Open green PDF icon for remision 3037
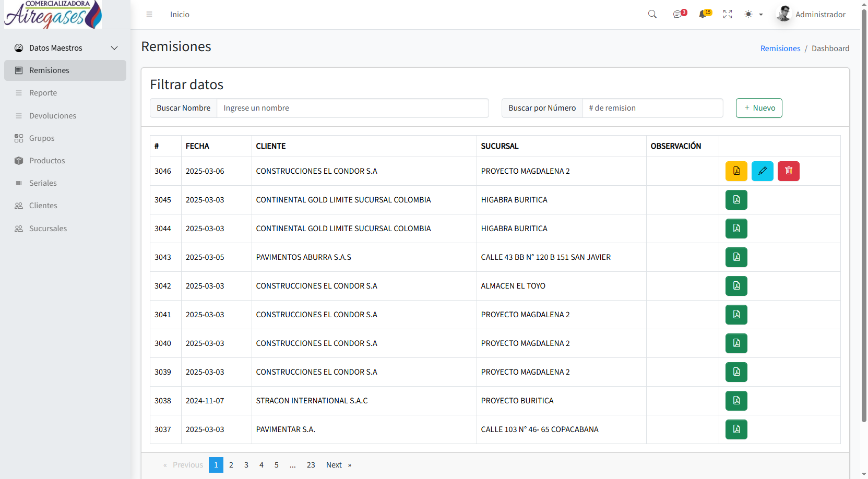Screen dimensions: 868x479 point(736,429)
